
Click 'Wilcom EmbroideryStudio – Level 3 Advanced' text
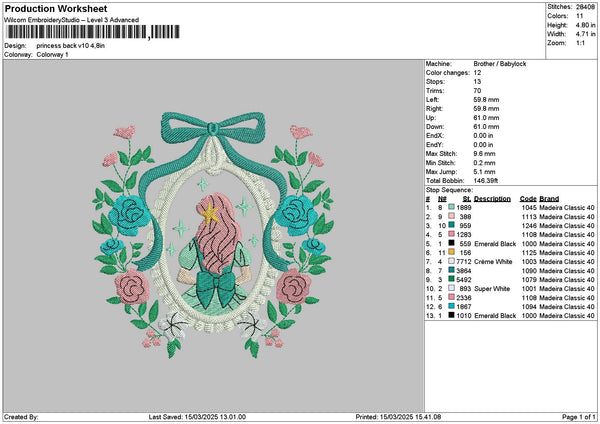click(x=71, y=20)
